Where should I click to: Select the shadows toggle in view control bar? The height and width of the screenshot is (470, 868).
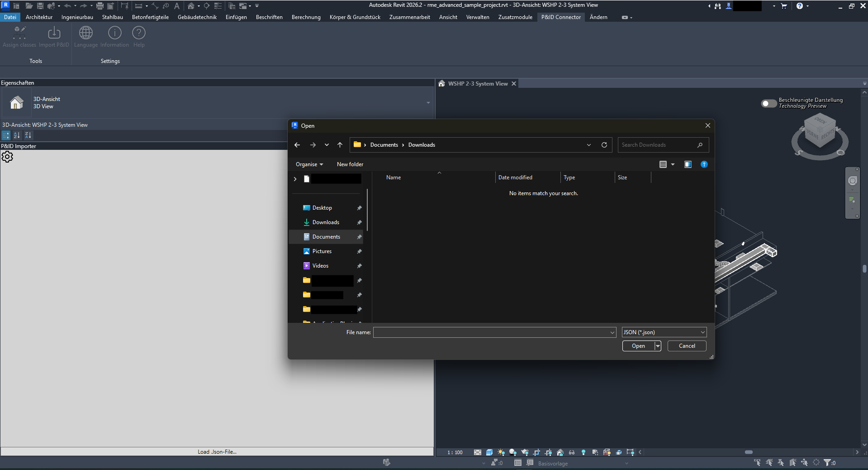tap(512, 452)
